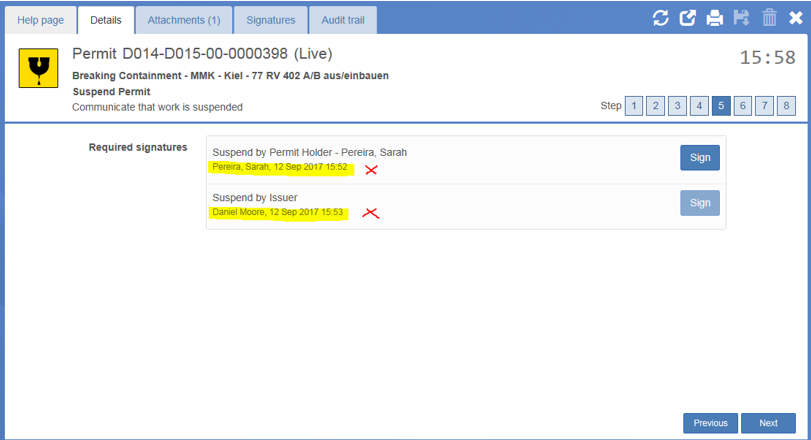The height and width of the screenshot is (440, 811).
Task: Close the permit dialog with X
Action: [x=796, y=18]
